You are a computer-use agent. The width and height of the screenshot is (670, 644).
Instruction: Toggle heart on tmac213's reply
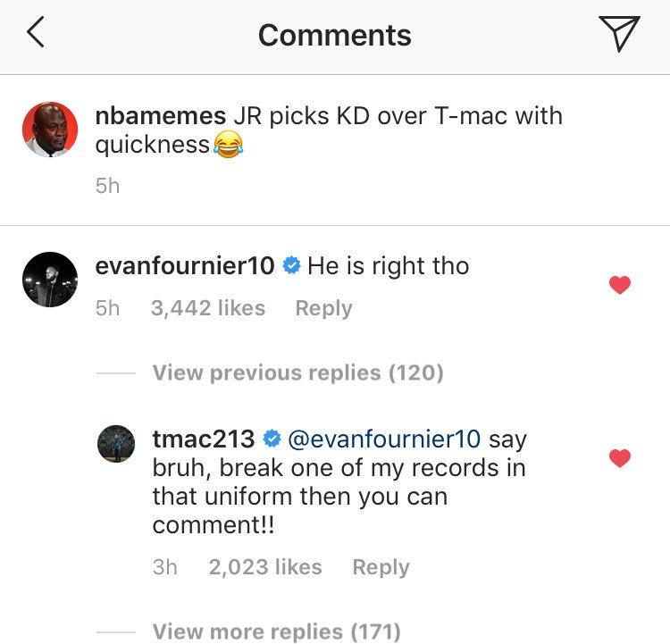pyautogui.click(x=620, y=458)
